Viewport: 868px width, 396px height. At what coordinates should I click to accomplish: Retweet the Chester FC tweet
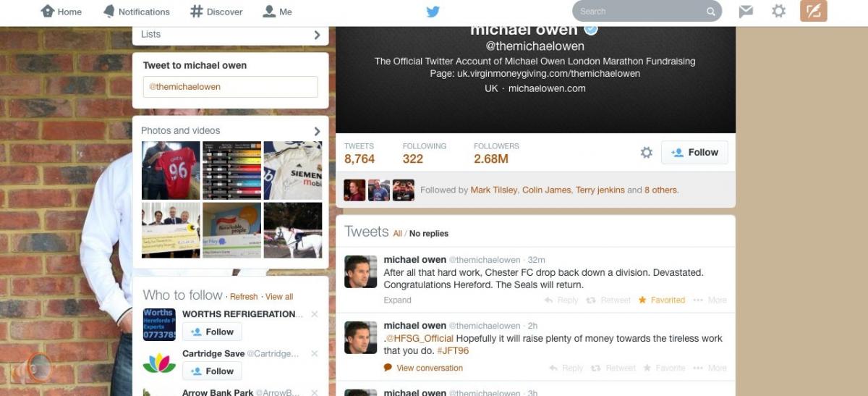coord(610,300)
